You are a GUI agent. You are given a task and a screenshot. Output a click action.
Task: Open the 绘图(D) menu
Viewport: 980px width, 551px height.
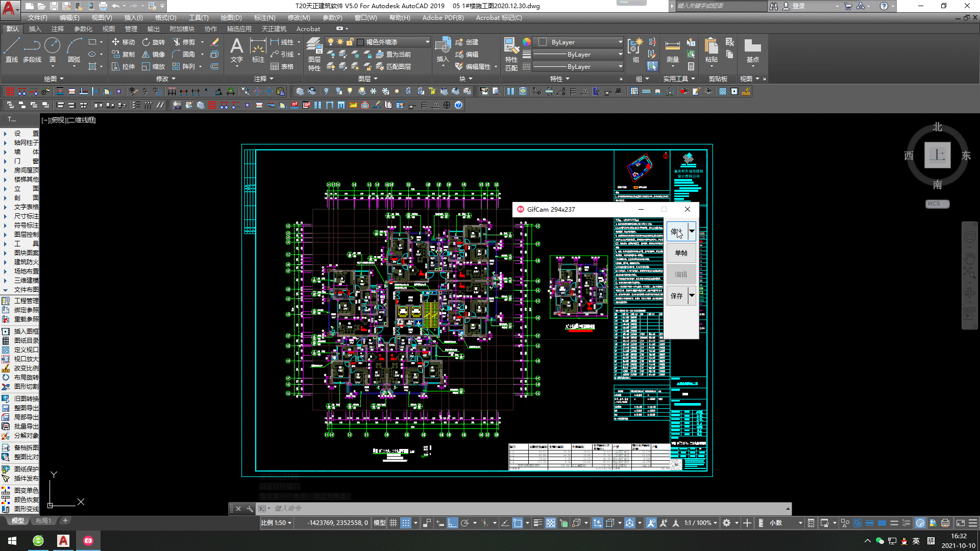point(231,18)
